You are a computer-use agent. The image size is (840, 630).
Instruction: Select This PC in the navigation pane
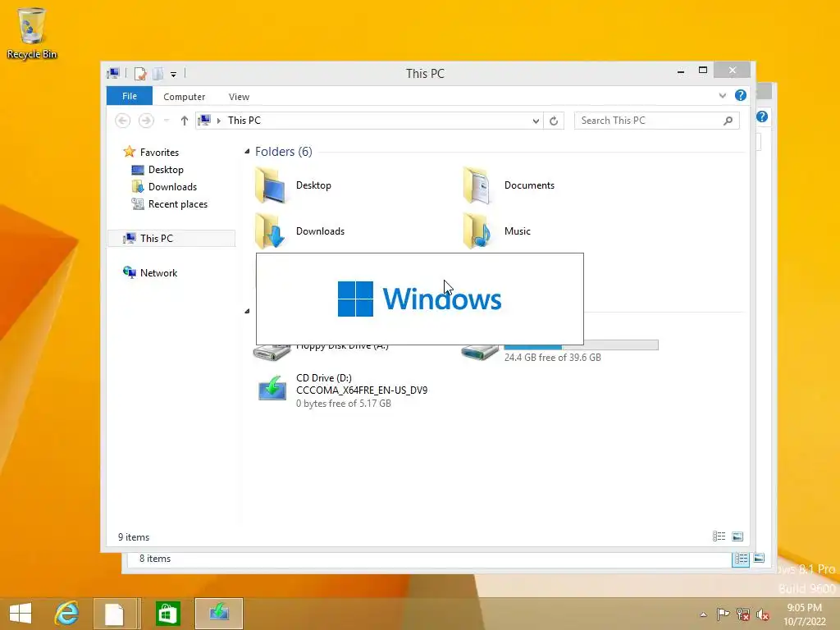(171, 239)
